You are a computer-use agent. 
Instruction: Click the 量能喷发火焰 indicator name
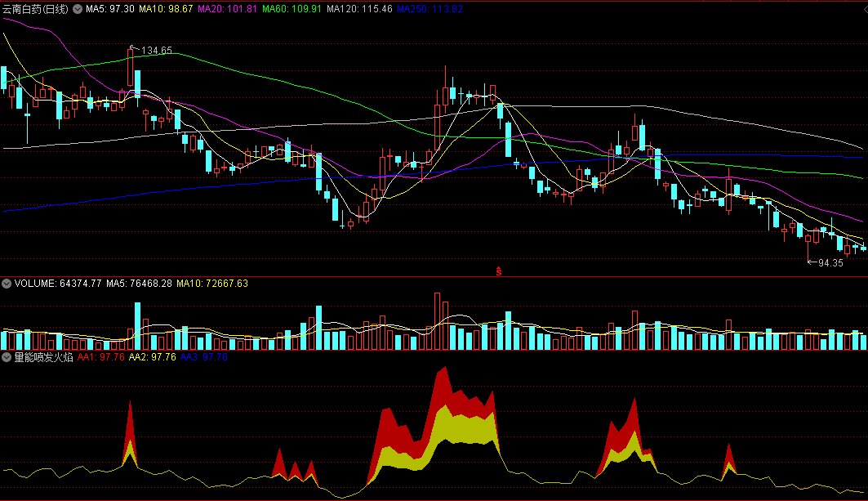coord(43,357)
